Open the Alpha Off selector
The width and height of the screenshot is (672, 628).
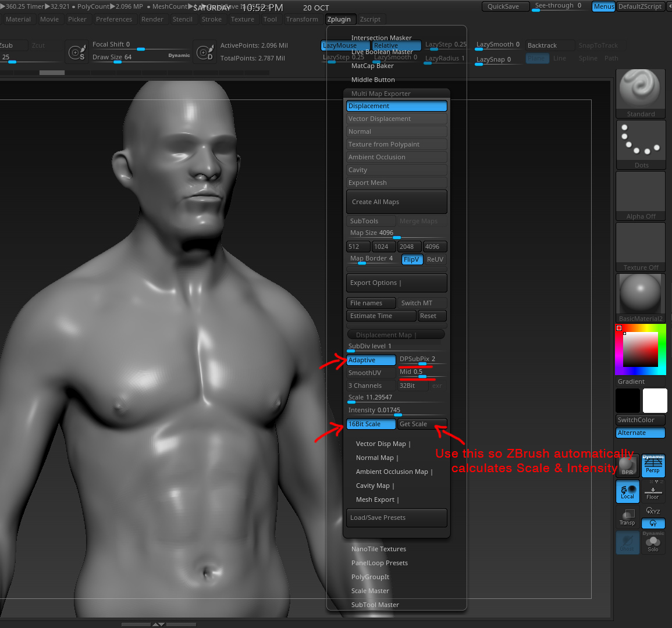(x=640, y=196)
